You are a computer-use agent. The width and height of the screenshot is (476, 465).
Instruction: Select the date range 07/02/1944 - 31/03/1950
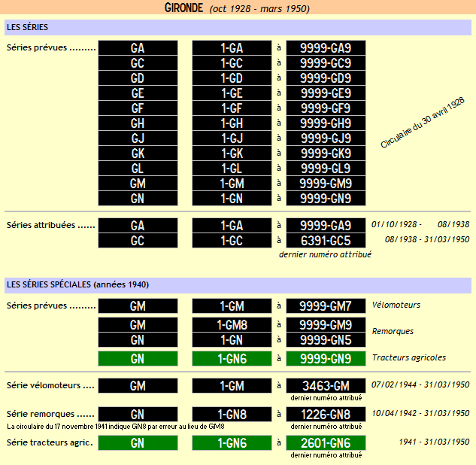(420, 384)
